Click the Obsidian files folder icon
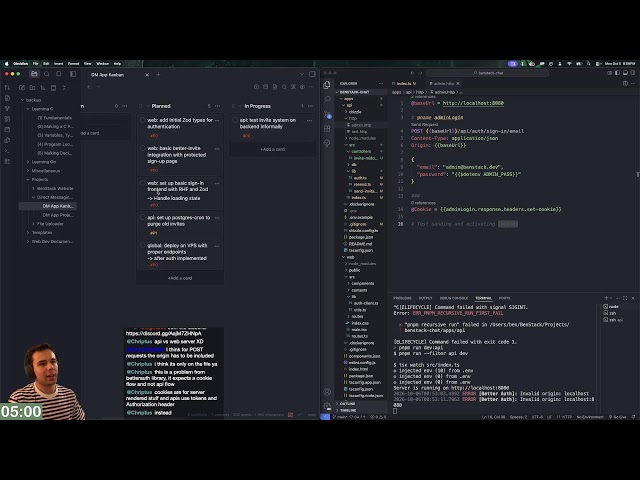Viewport: 640px width, 480px height. pos(34,74)
